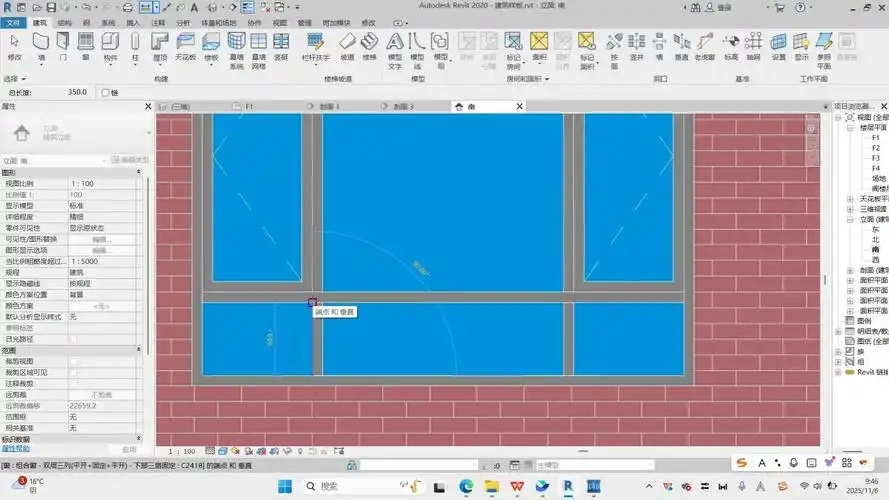The width and height of the screenshot is (889, 500).
Task: Open the 文件 (File) menu tab
Action: [x=13, y=23]
